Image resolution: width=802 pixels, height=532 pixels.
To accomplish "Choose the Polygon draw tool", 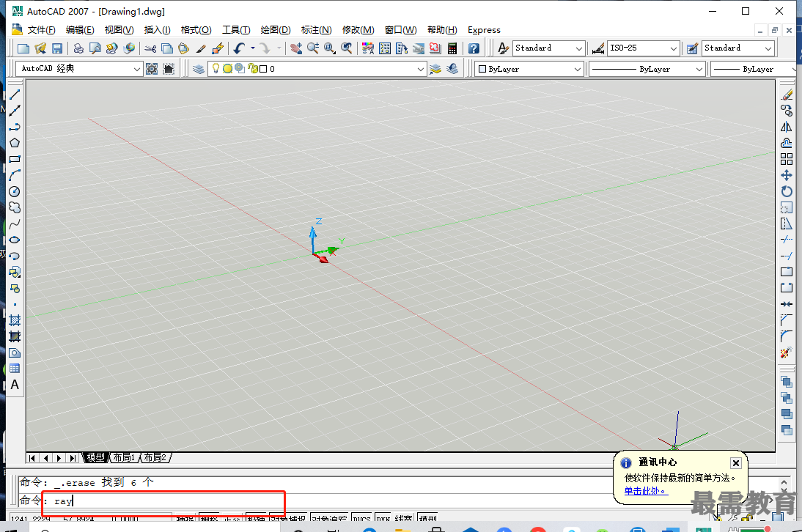I will (x=15, y=143).
